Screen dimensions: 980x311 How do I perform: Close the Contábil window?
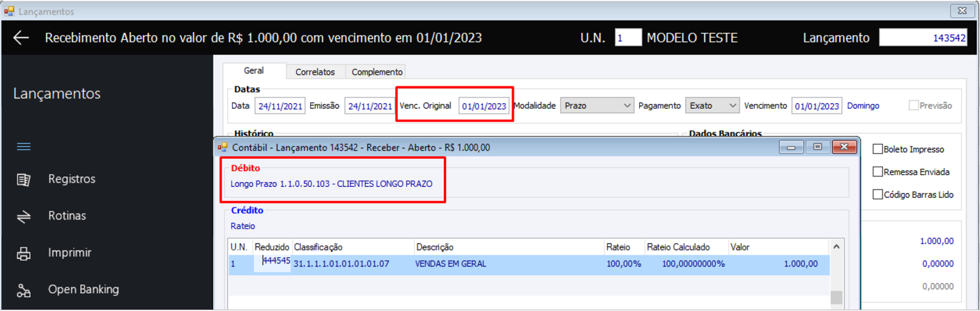[844, 147]
